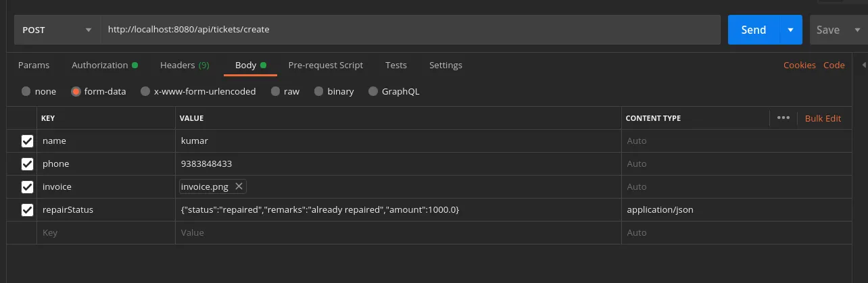Select the GraphQL body option

pyautogui.click(x=373, y=91)
